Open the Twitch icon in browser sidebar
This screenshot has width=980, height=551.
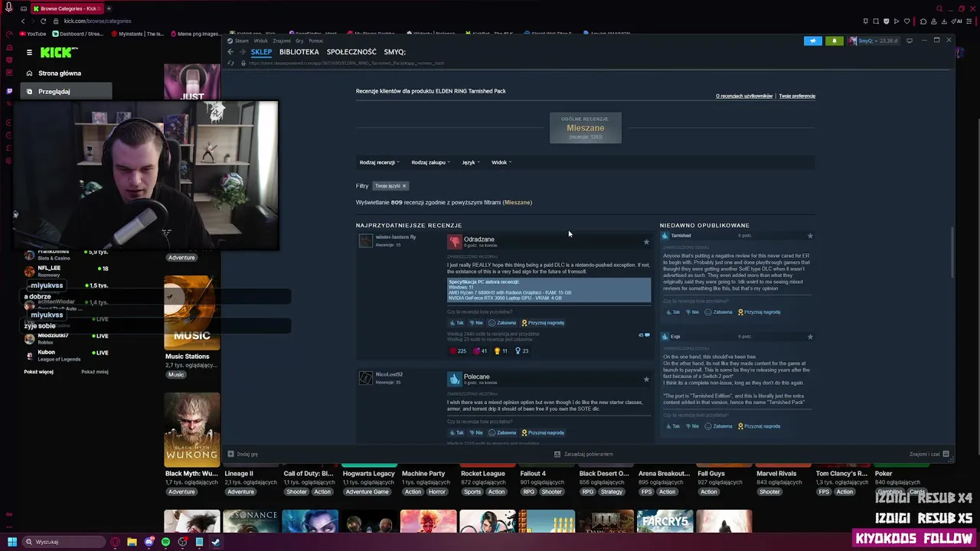pos(9,91)
